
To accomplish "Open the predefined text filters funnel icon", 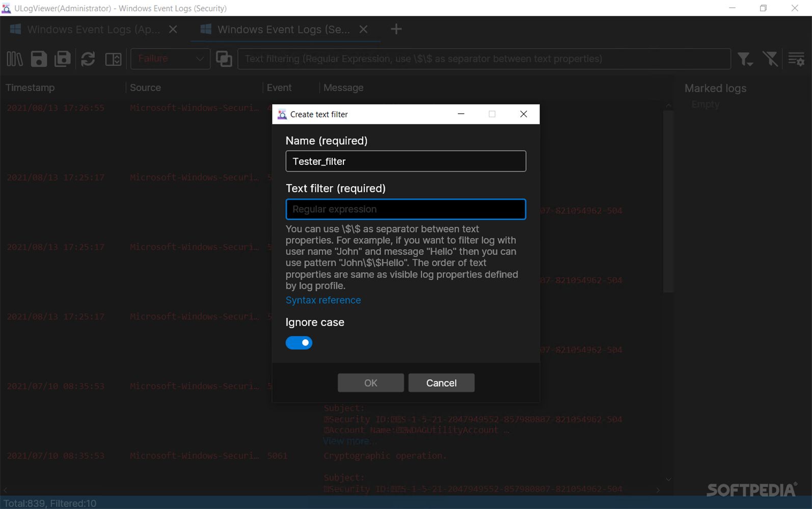I will tap(745, 59).
